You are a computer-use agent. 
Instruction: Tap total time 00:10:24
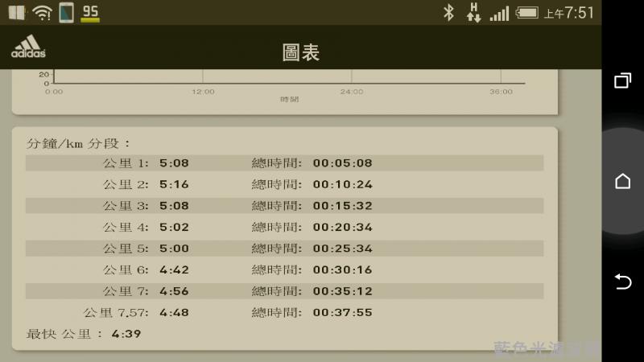click(343, 184)
